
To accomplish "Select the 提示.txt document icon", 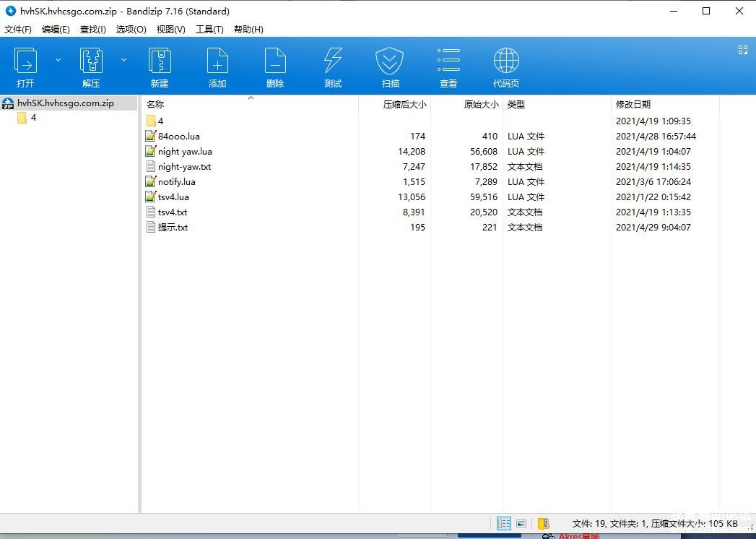I will pyautogui.click(x=151, y=227).
